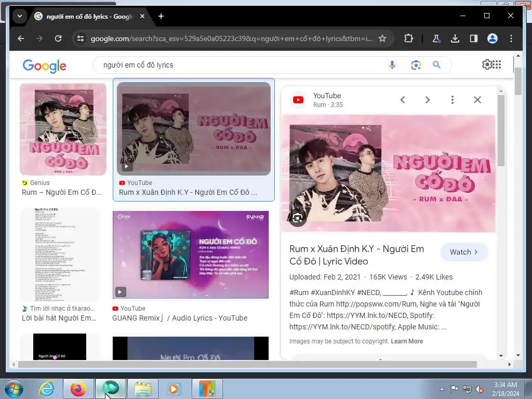The width and height of the screenshot is (532, 399).
Task: Open the tkaraoke lyrics sheet thumbnail
Action: [x=60, y=255]
